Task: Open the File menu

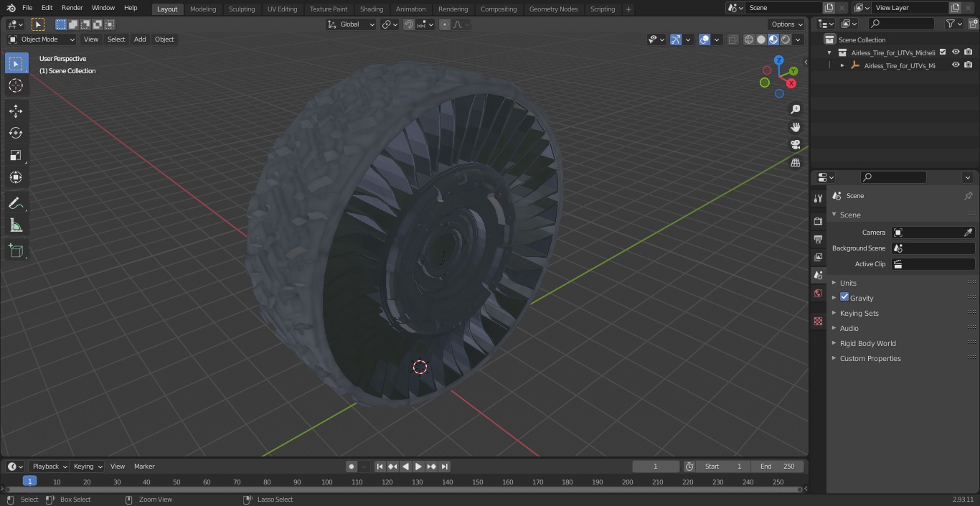Action: (27, 8)
